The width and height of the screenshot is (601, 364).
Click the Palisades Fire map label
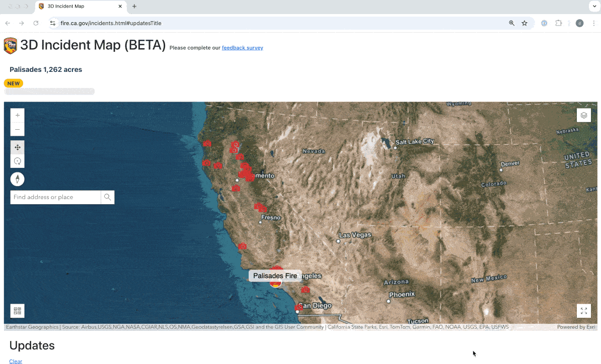(x=275, y=276)
